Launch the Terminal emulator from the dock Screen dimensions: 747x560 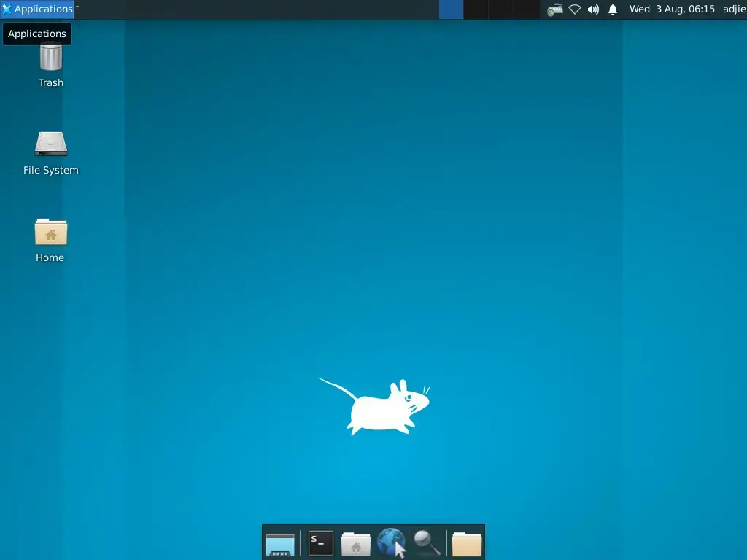[x=320, y=542]
